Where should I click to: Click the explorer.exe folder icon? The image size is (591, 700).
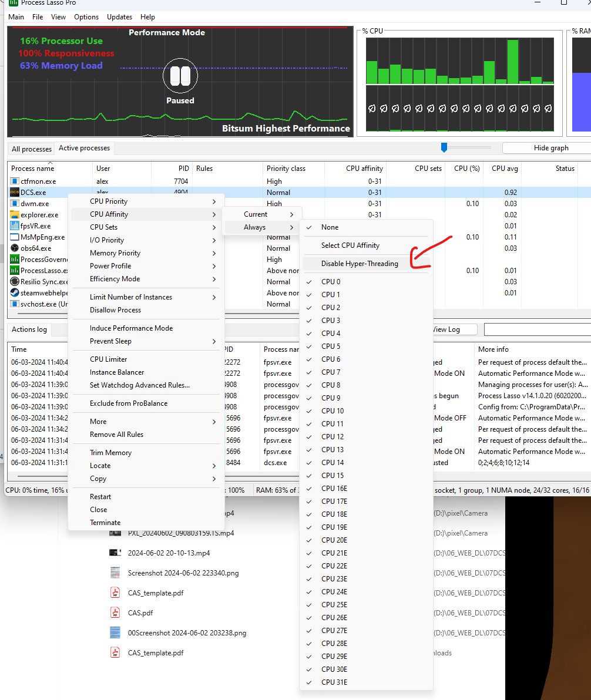tap(14, 215)
